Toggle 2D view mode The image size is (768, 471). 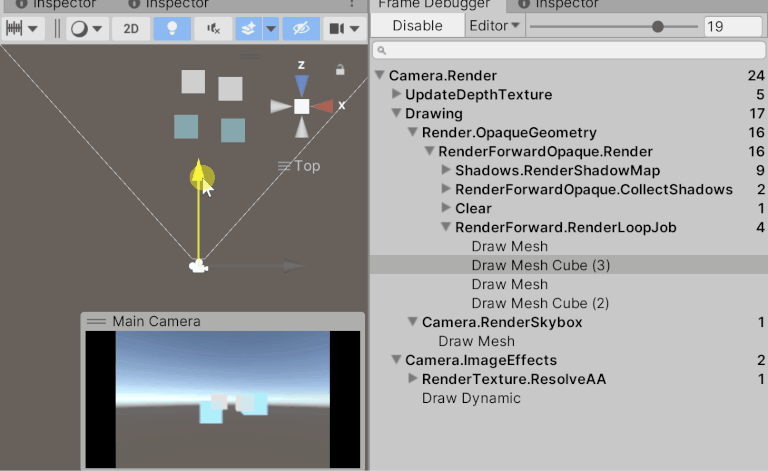pyautogui.click(x=131, y=28)
